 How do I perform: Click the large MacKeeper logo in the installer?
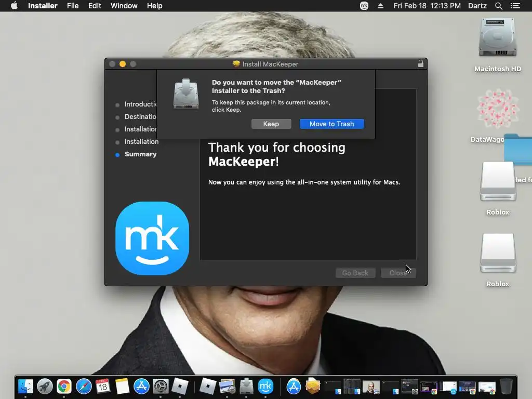click(x=152, y=238)
